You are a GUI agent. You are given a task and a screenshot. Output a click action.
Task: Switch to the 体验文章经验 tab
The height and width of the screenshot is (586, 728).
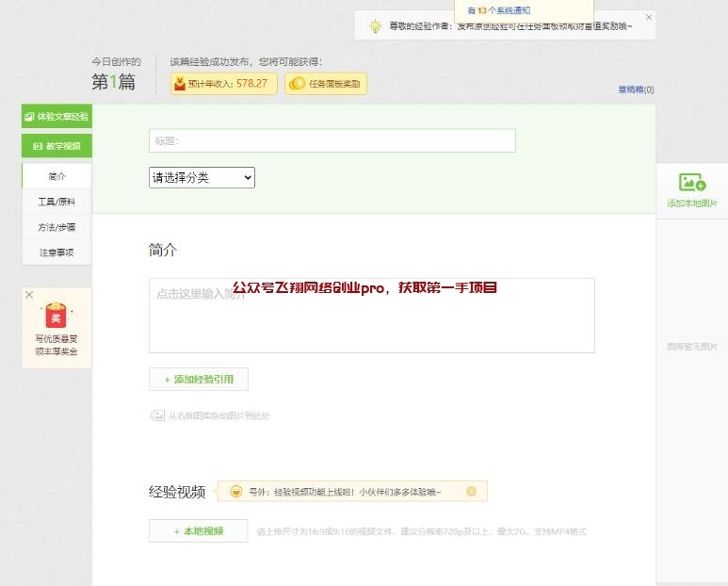click(x=57, y=117)
